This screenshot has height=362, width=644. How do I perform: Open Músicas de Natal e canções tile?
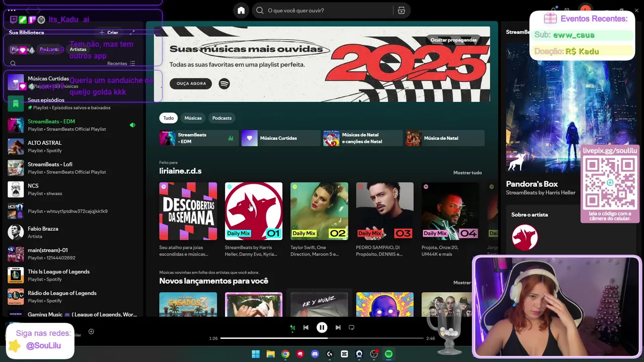click(363, 138)
